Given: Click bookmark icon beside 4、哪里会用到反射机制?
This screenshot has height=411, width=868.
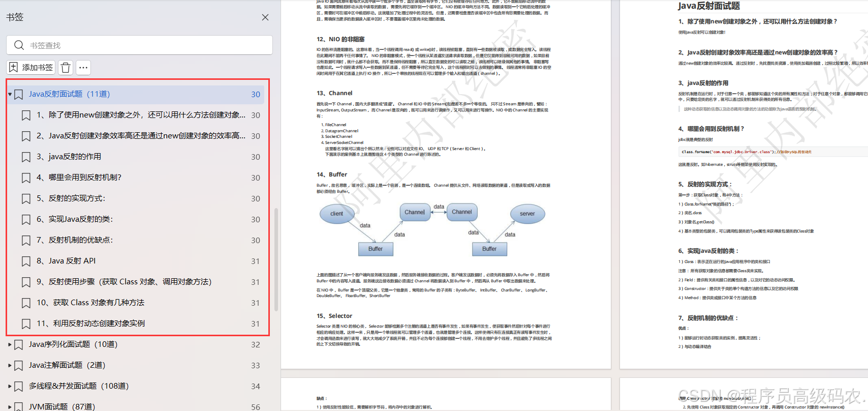Looking at the screenshot, I should pos(26,178).
